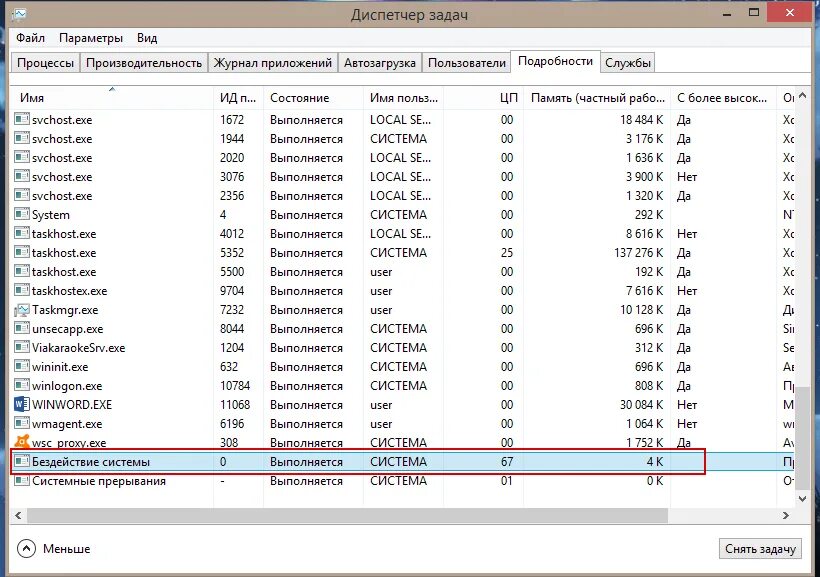Click the System process icon
The height and width of the screenshot is (577, 820).
22,214
